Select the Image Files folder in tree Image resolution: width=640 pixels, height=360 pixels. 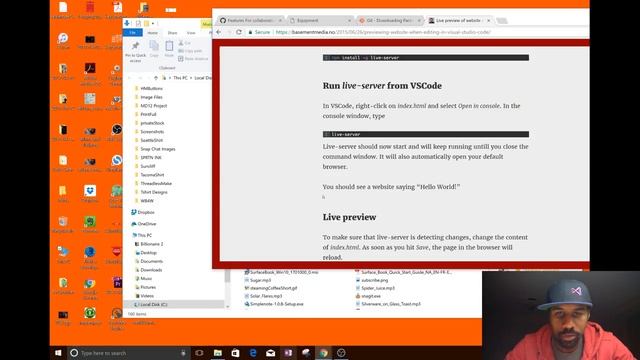151,97
